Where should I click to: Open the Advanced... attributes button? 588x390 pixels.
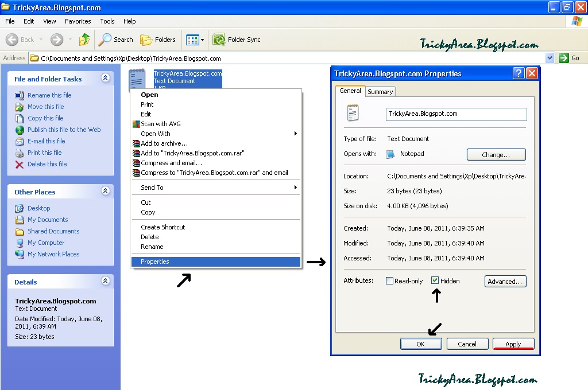(x=505, y=282)
